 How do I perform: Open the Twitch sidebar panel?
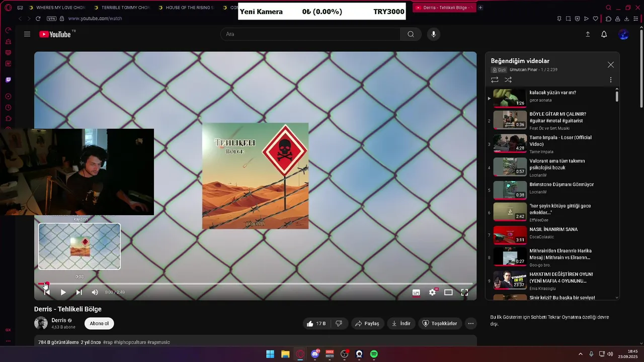[x=8, y=80]
